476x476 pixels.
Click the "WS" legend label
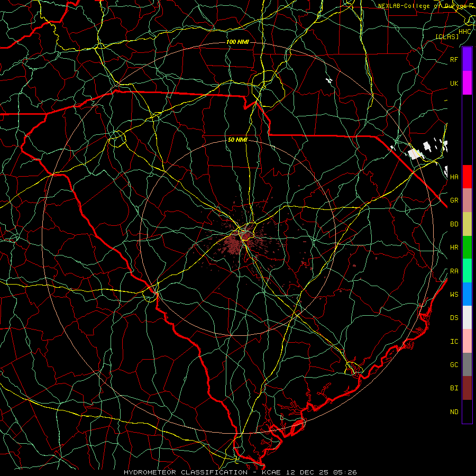[x=454, y=295]
